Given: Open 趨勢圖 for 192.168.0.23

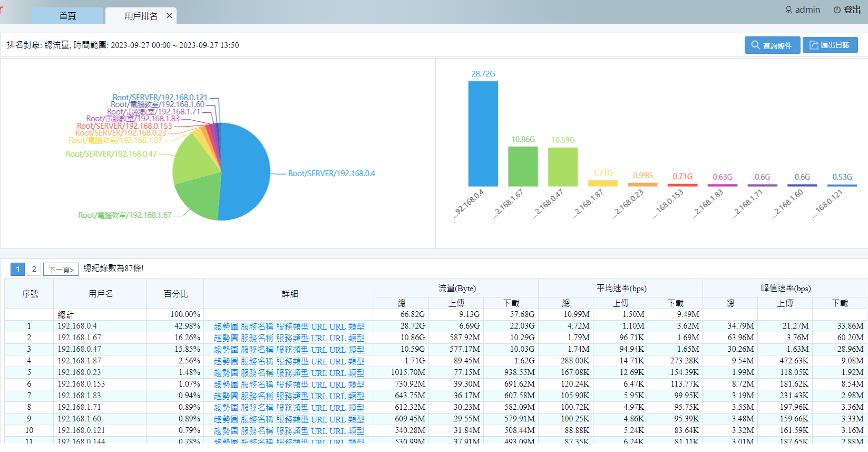Looking at the screenshot, I should point(226,373).
